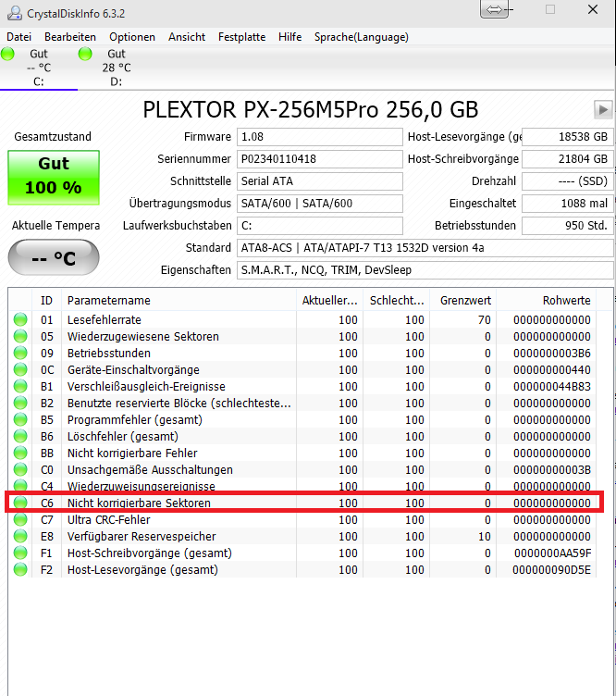
Task: Click the Host-Schreibvorgänge value 21804 GB
Action: click(x=568, y=159)
